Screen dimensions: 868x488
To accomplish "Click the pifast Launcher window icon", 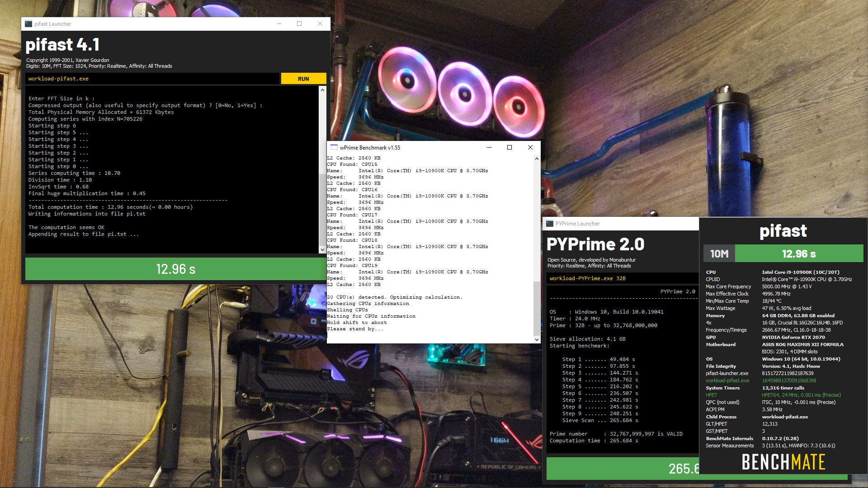I will tap(28, 24).
